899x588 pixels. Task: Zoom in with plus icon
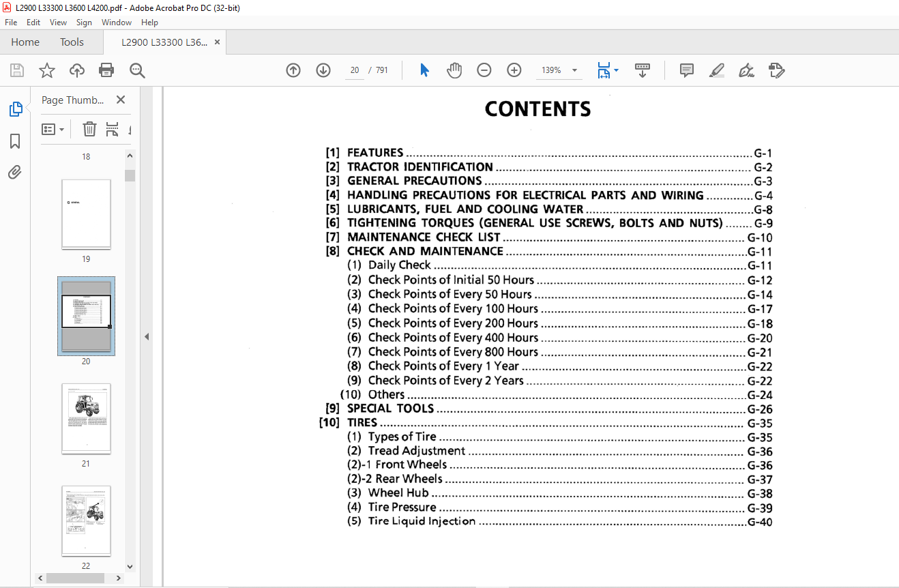[x=514, y=70]
